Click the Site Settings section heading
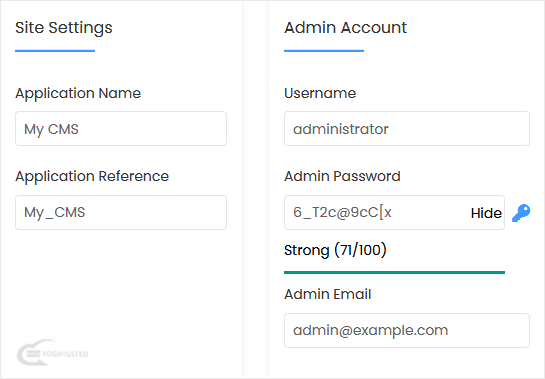Viewport: 545px width, 379px height. [x=64, y=28]
